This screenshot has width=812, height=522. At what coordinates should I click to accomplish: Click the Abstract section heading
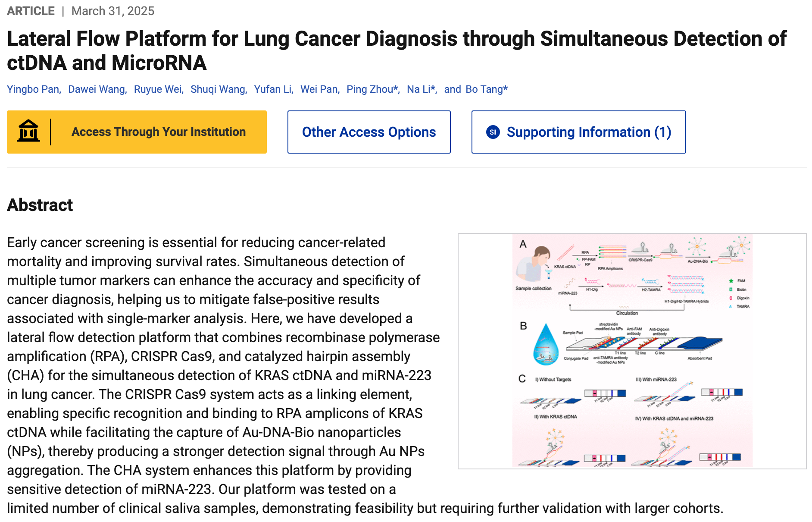(x=40, y=205)
